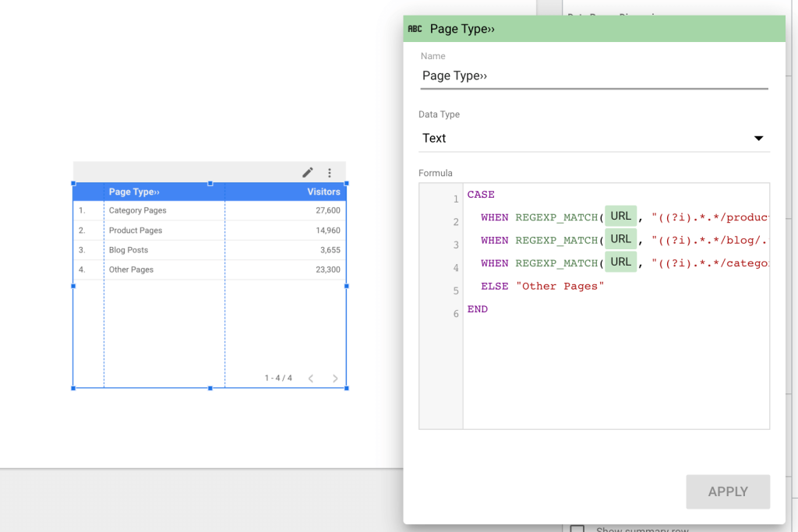
Task: Open the three-dot more options menu
Action: coord(330,173)
